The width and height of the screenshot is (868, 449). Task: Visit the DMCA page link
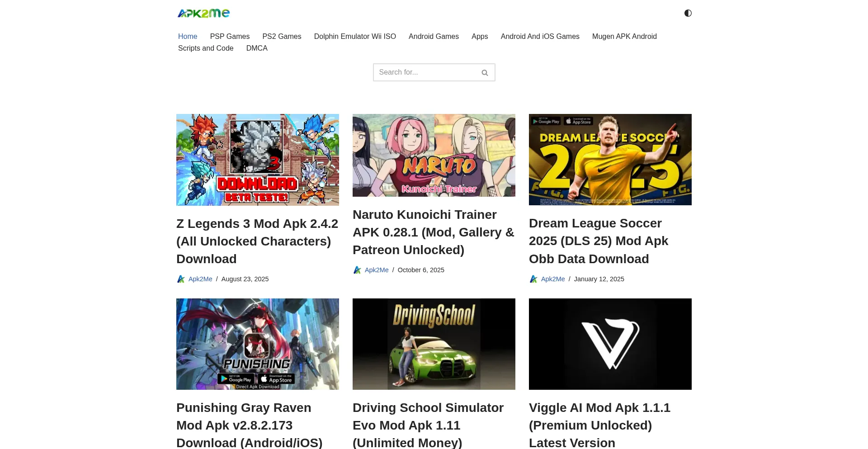click(x=257, y=48)
